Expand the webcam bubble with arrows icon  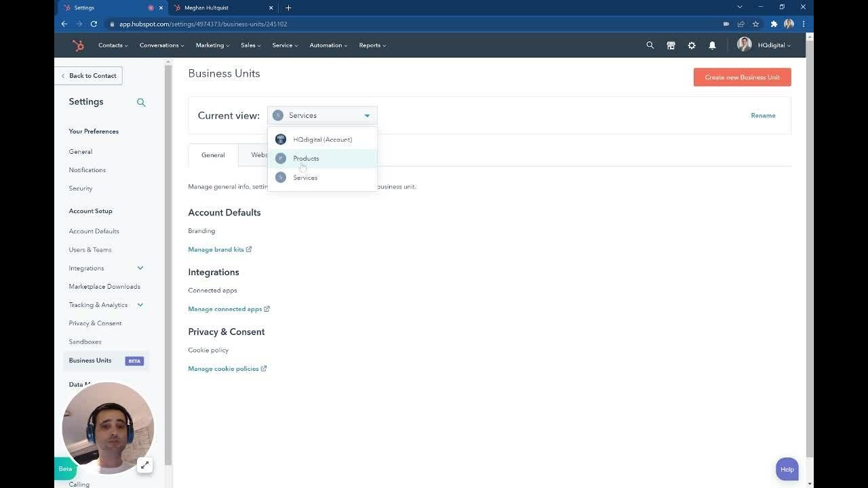pos(144,465)
